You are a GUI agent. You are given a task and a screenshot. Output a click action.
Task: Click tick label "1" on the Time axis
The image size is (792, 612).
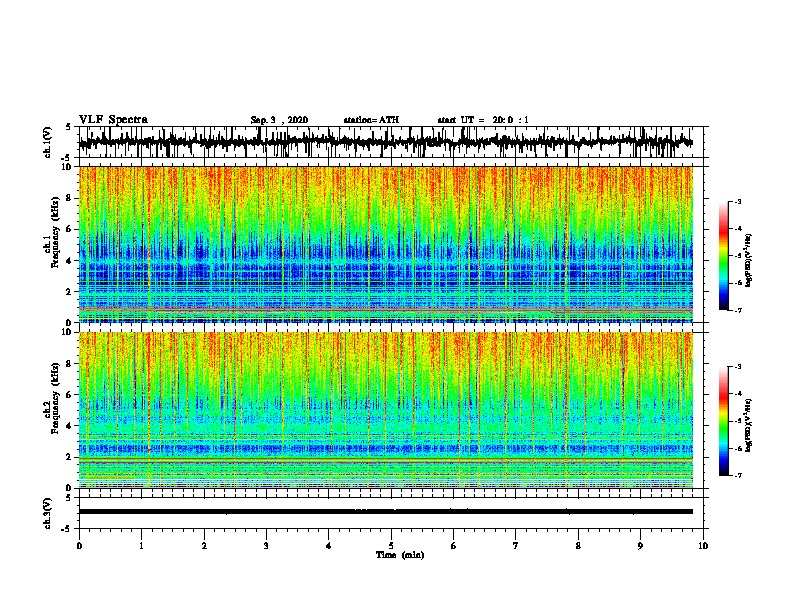tap(141, 546)
